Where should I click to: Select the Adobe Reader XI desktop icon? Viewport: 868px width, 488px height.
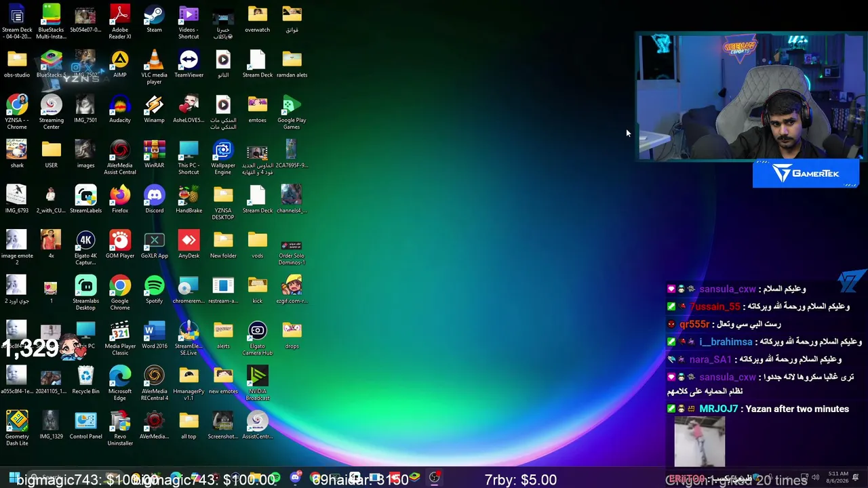click(120, 22)
